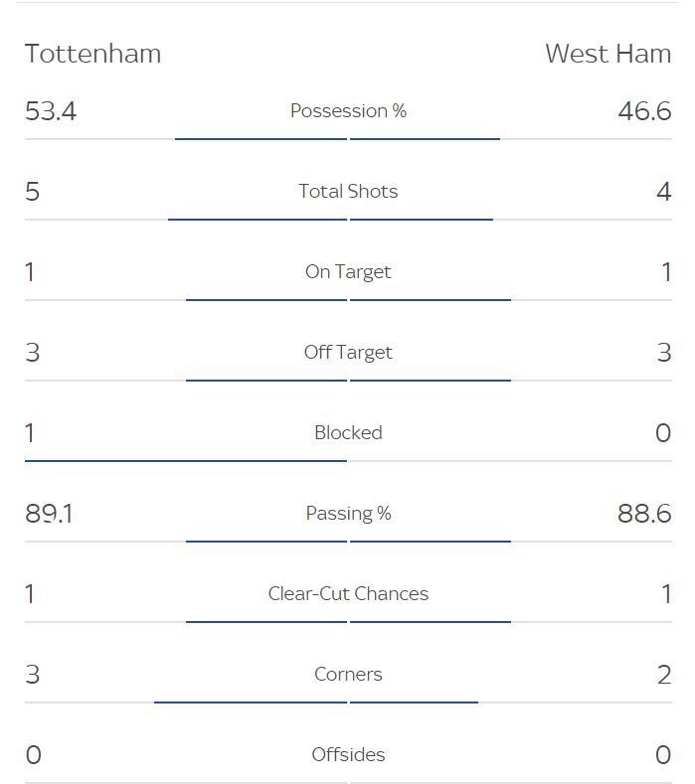Select the Blocked stat label
The image size is (695, 784).
pos(348,432)
